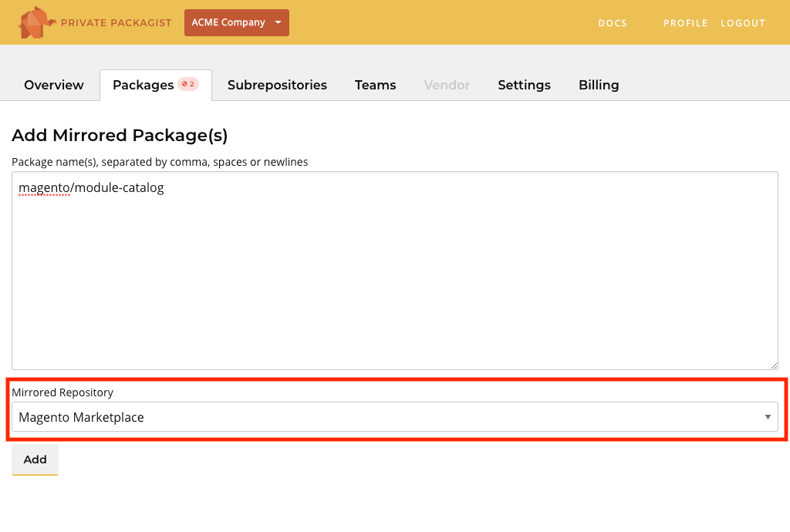The image size is (790, 532).
Task: Open the PROFILE page
Action: [685, 23]
